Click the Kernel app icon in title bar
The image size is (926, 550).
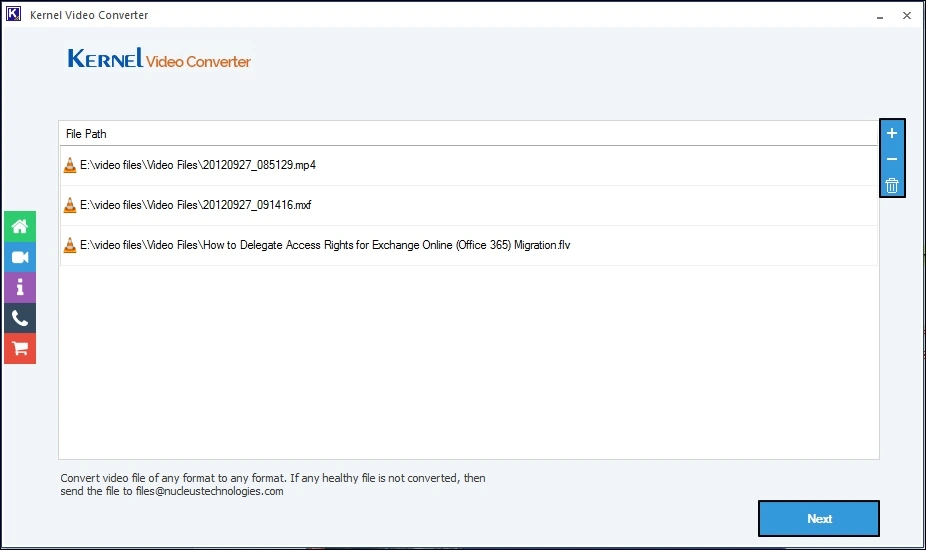(13, 14)
